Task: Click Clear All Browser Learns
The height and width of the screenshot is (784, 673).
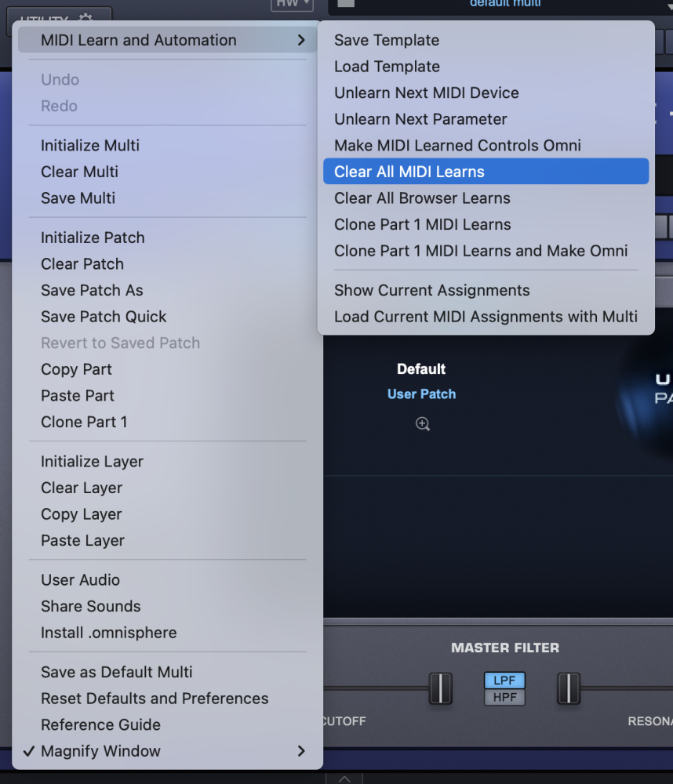Action: tap(486, 198)
